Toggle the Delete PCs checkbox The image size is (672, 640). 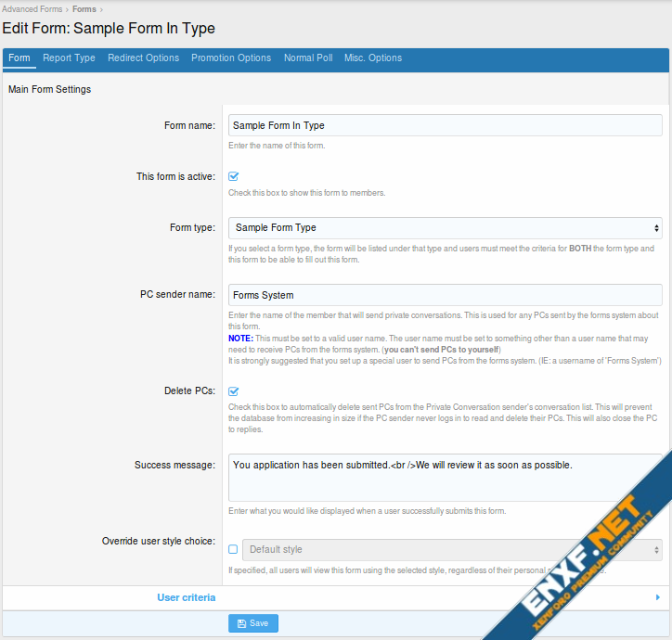click(x=233, y=391)
